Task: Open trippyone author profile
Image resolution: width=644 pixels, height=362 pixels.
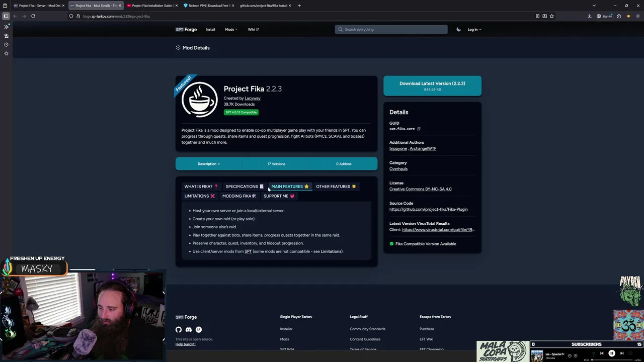Action: click(398, 149)
